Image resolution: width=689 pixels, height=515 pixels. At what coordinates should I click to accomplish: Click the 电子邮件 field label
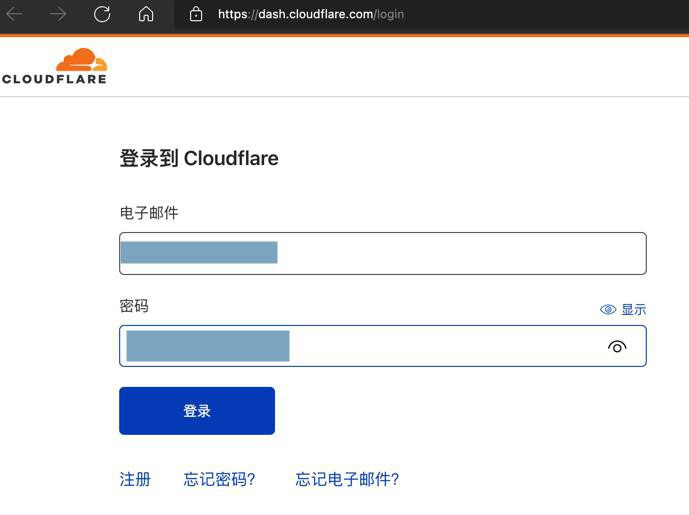click(x=149, y=213)
